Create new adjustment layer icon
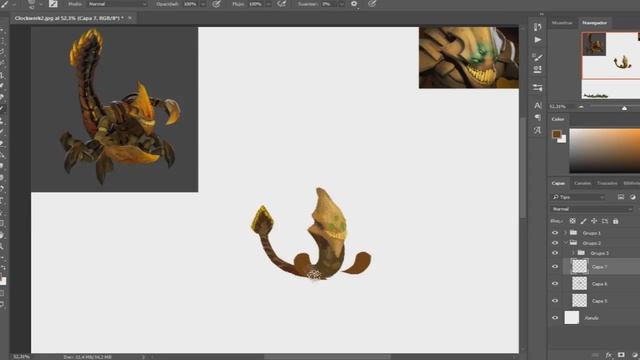The height and width of the screenshot is (360, 640). 635,355
